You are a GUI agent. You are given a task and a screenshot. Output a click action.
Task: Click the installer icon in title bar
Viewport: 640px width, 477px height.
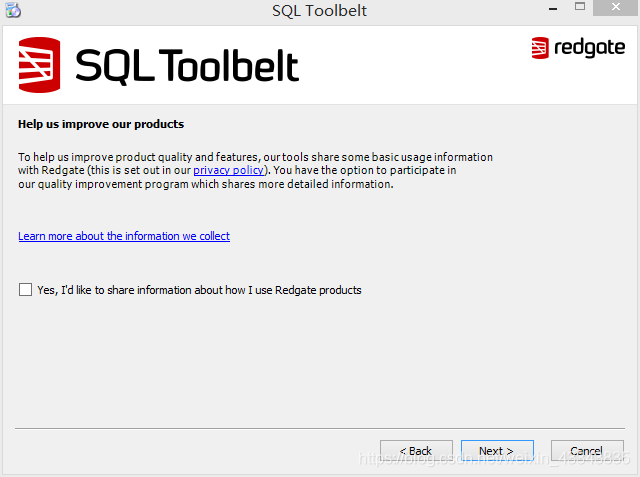click(x=13, y=9)
